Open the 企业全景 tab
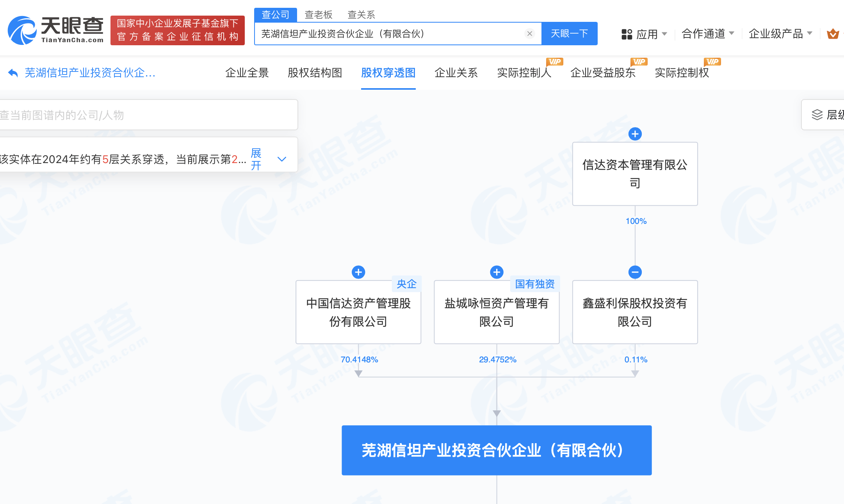 [247, 73]
